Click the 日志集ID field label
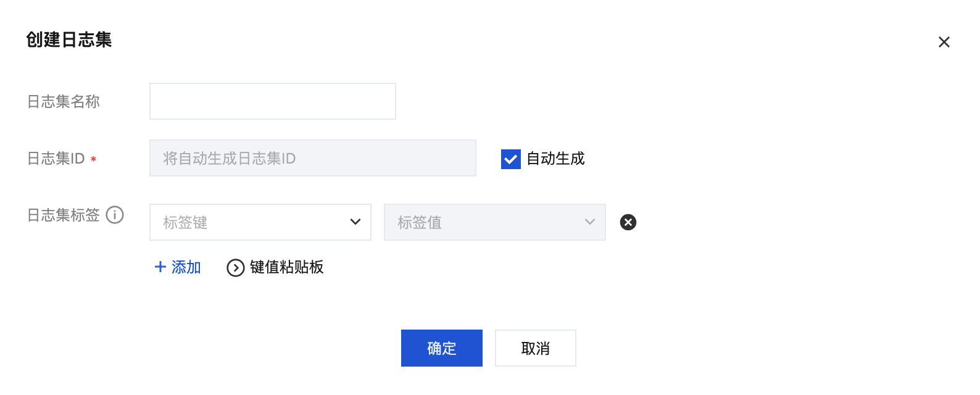 coord(56,159)
